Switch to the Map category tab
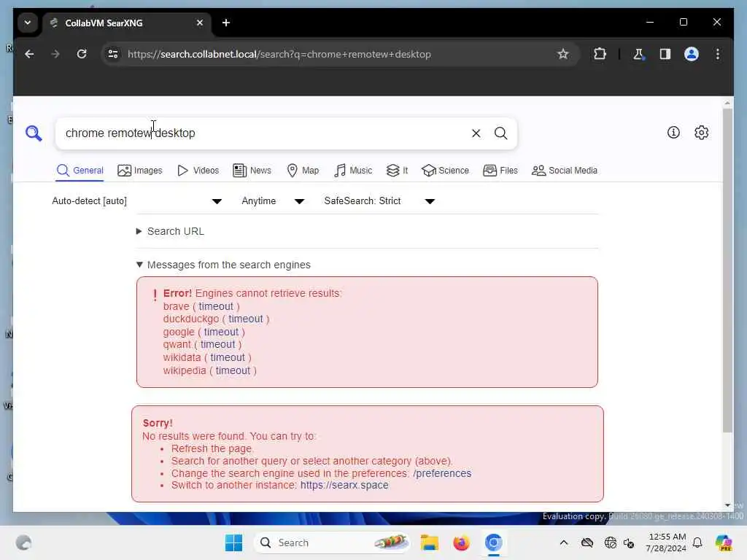The width and height of the screenshot is (747, 560). [303, 171]
